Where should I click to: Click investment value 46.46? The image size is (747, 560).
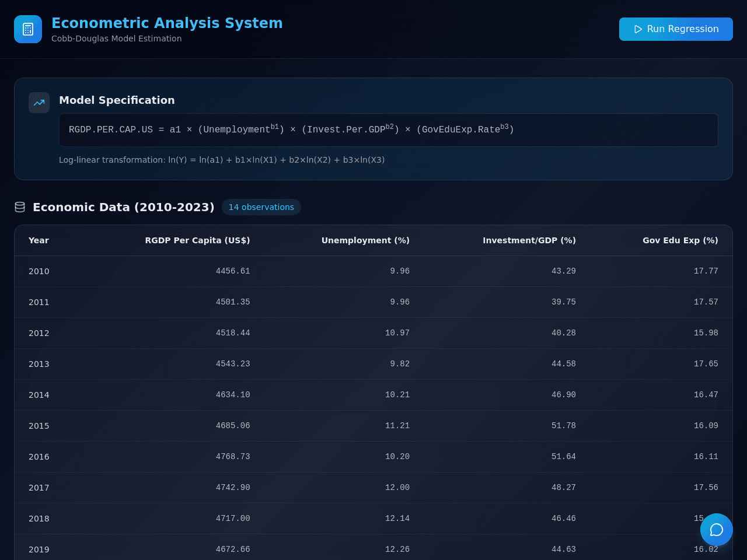point(564,519)
